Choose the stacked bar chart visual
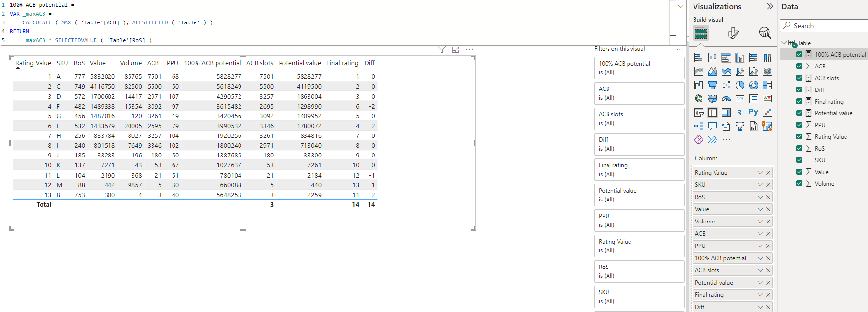This screenshot has height=312, width=868. point(699,58)
